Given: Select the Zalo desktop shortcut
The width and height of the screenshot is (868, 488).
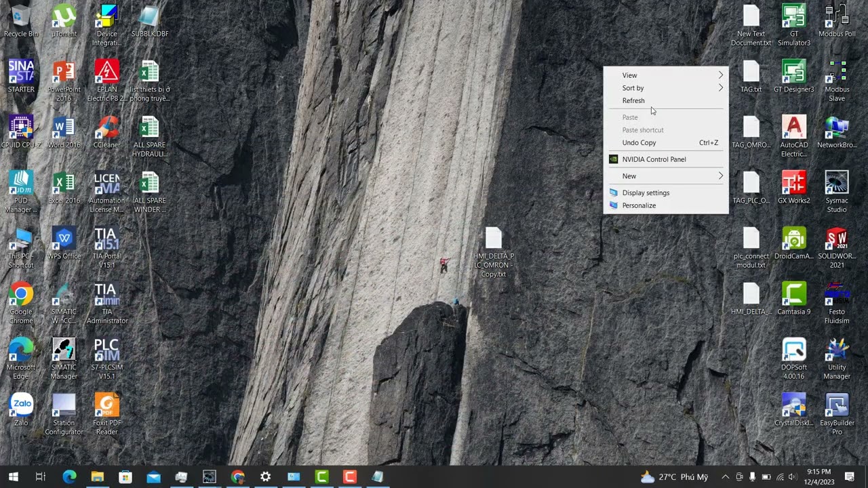Looking at the screenshot, I should [21, 410].
